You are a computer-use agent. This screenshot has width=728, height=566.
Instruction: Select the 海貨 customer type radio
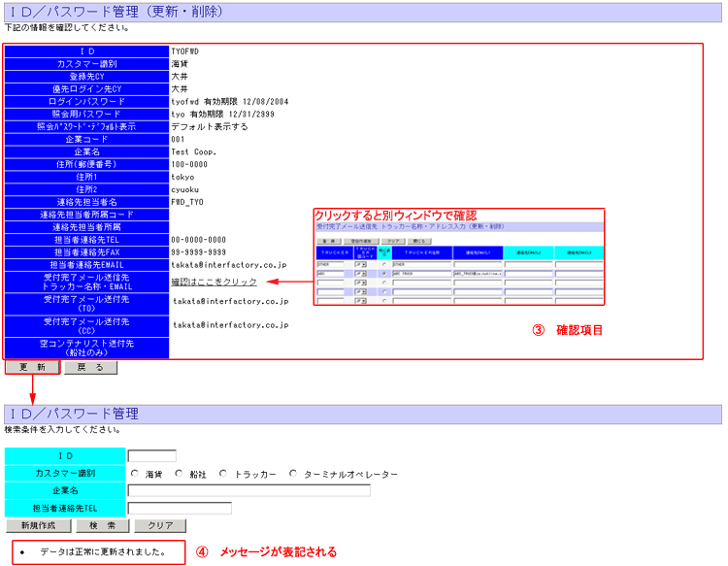(135, 474)
